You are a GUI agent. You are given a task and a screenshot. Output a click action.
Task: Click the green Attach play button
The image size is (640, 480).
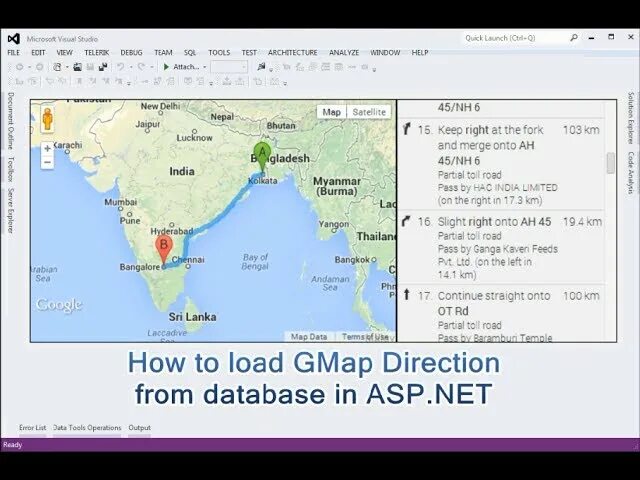(166, 67)
